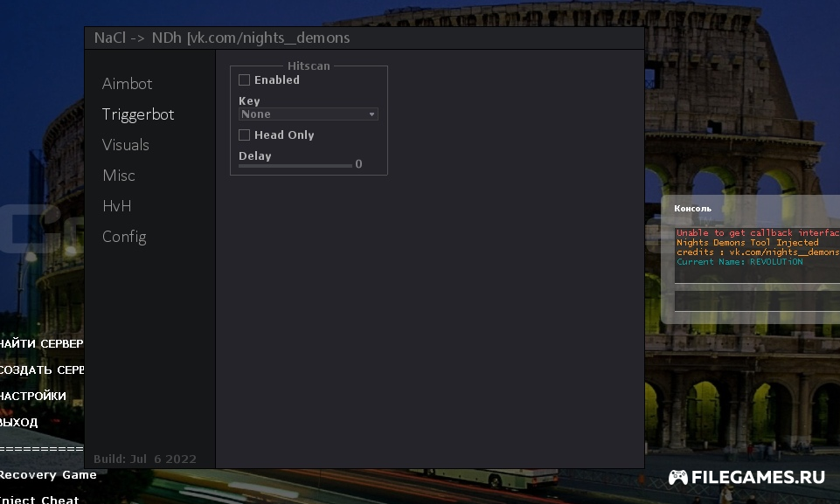Click the Delay slider track
This screenshot has height=504, width=840.
[x=295, y=165]
